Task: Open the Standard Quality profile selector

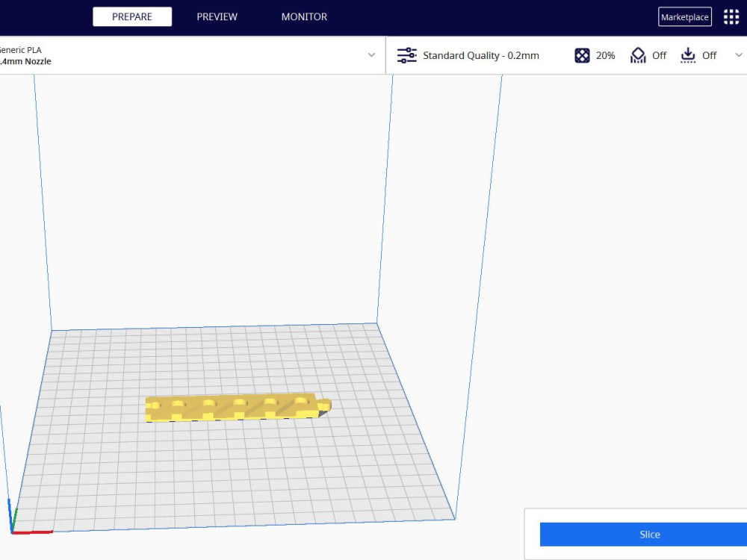Action: pos(480,55)
